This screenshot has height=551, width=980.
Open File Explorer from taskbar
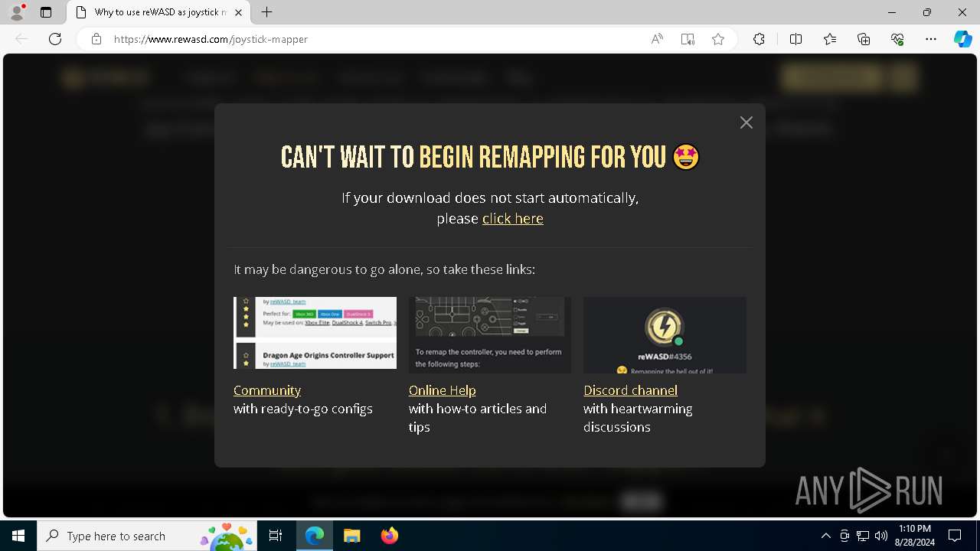pos(351,536)
